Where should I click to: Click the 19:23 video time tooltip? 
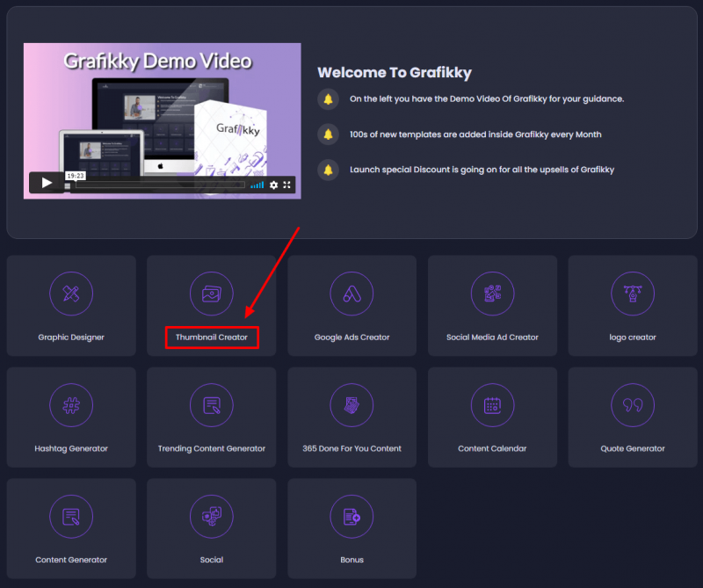(x=76, y=176)
